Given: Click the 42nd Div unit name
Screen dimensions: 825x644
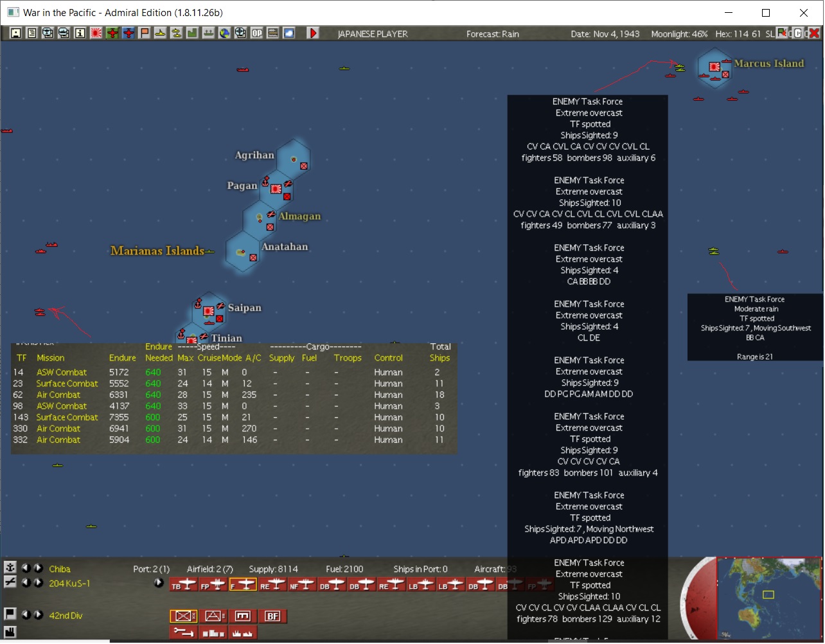Looking at the screenshot, I should (66, 616).
